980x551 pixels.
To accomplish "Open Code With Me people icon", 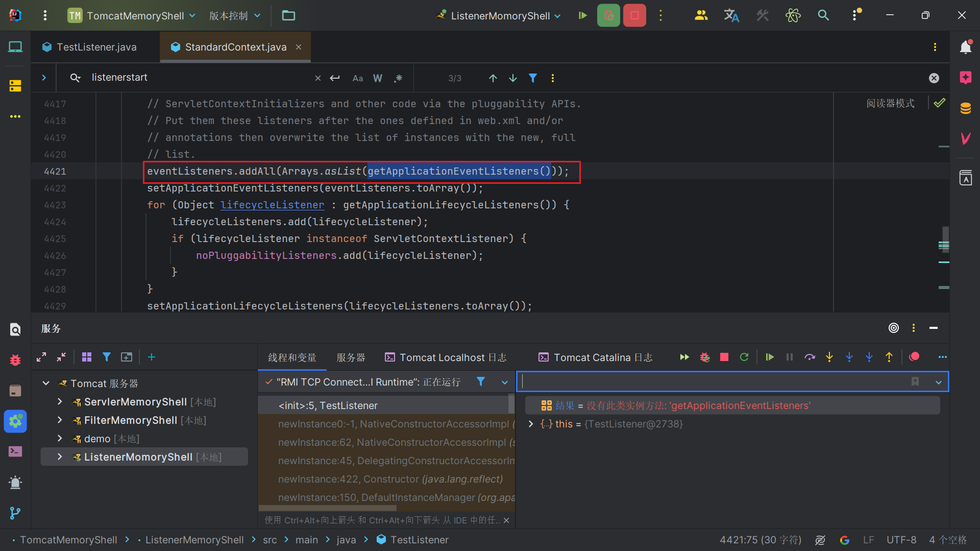I will [x=701, y=15].
